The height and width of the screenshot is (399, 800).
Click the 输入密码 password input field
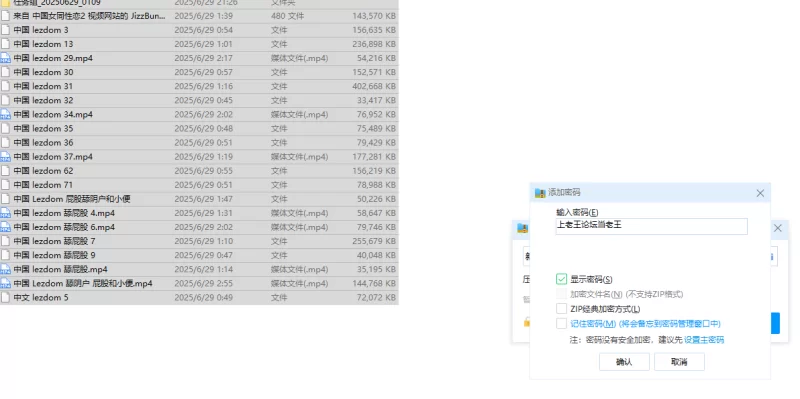652,226
